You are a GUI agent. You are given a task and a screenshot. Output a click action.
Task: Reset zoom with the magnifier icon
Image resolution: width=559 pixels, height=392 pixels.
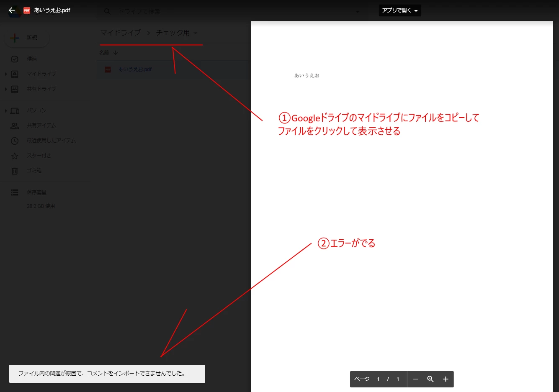tap(430, 379)
